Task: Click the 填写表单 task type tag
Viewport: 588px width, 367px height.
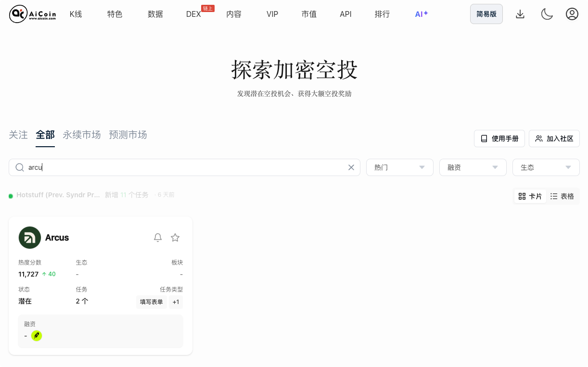Action: click(x=152, y=302)
